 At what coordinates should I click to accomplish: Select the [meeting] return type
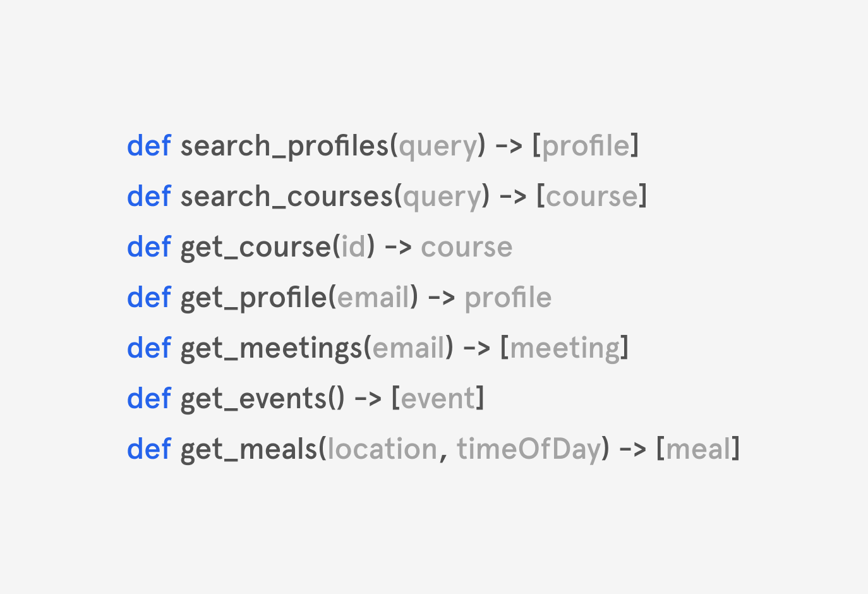[x=564, y=349]
